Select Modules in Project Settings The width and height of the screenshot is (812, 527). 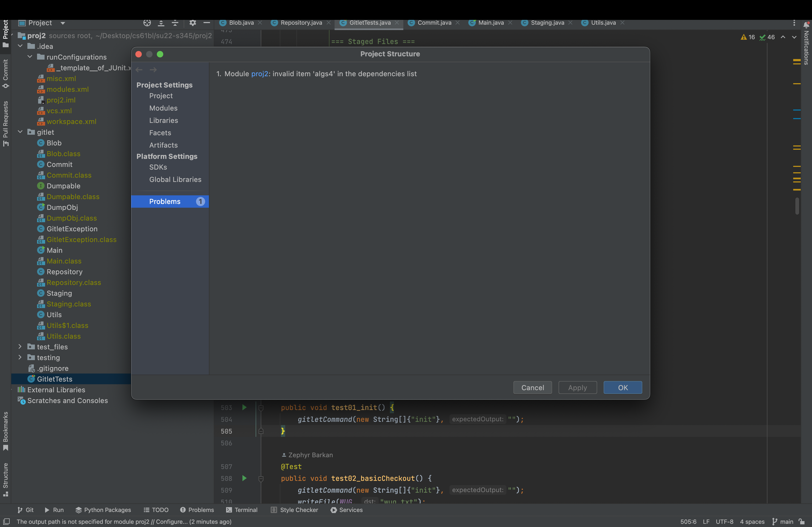point(163,108)
